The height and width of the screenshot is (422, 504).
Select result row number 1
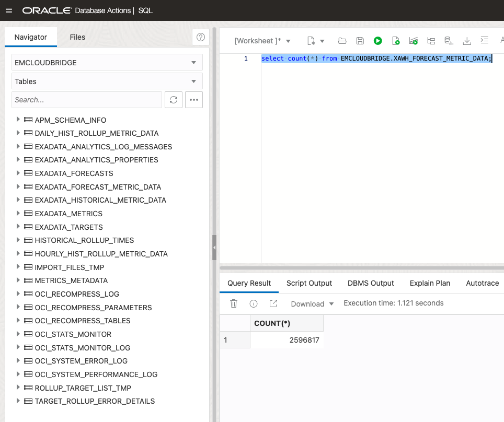pyautogui.click(x=235, y=340)
